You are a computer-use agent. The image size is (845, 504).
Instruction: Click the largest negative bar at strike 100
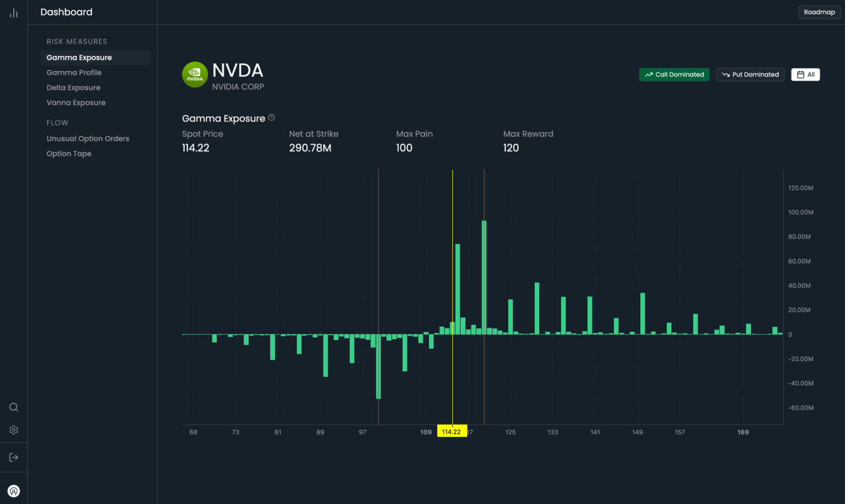point(378,366)
